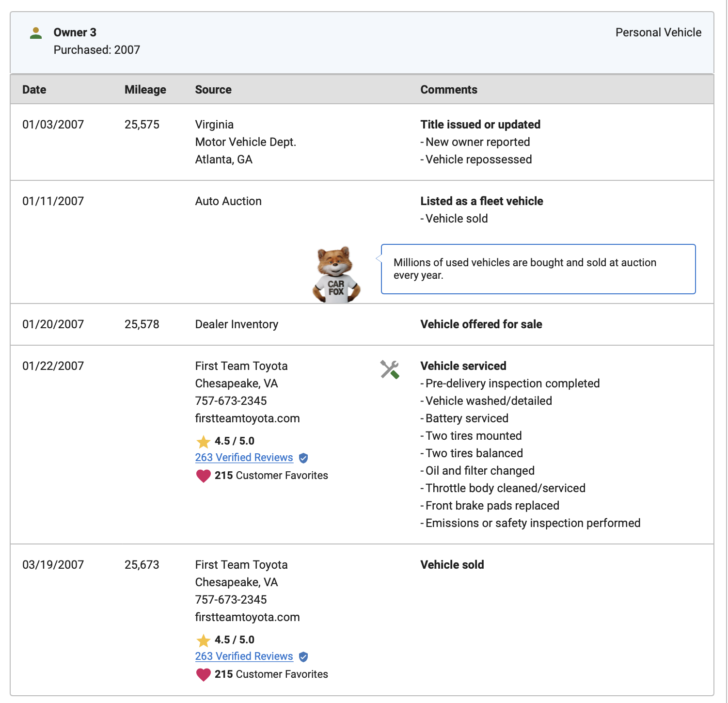The width and height of the screenshot is (728, 703).
Task: Click the wrench service icon
Action: 390,369
